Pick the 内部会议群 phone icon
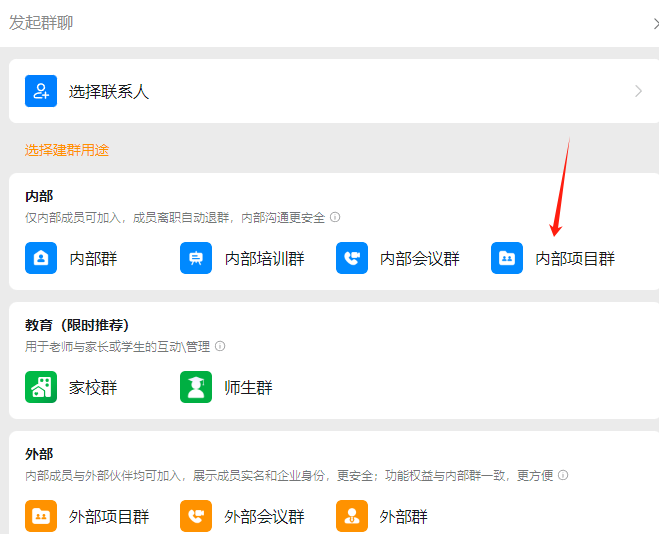This screenshot has width=659, height=534. click(x=352, y=258)
